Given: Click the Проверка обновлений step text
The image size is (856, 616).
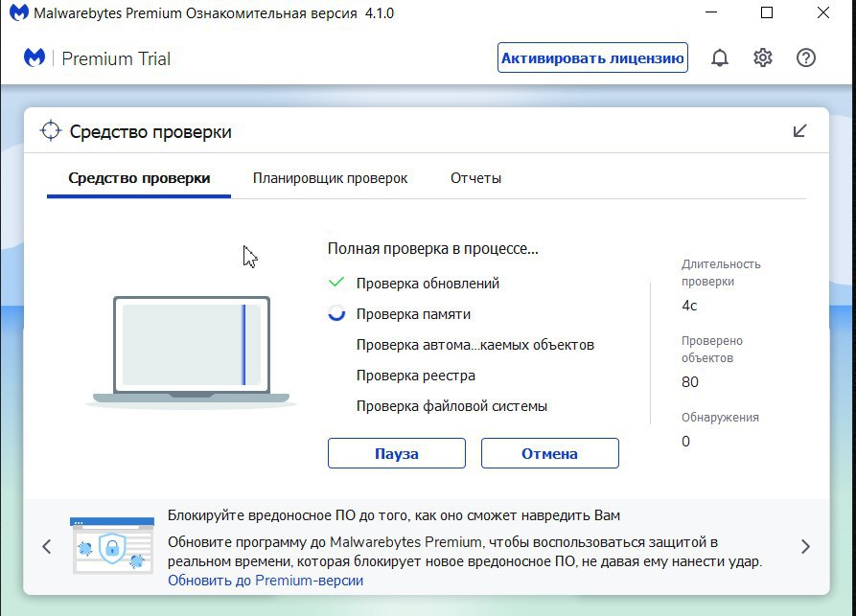Looking at the screenshot, I should point(428,284).
